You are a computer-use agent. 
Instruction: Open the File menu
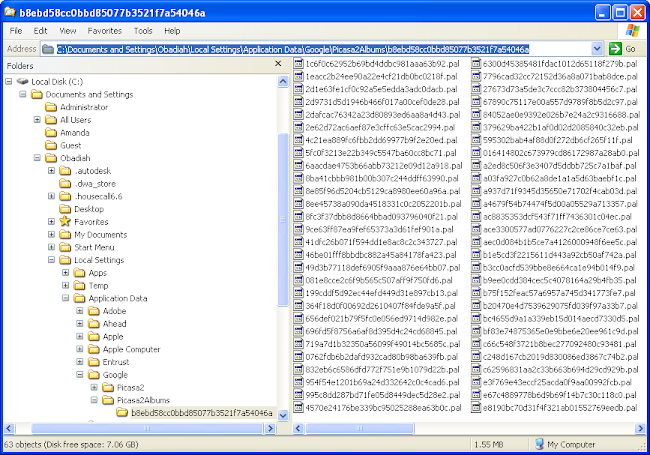[16, 31]
